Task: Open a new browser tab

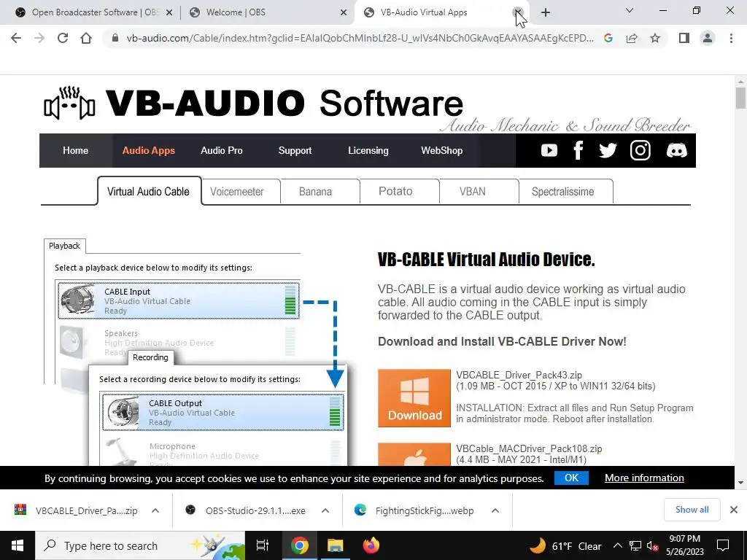Action: pyautogui.click(x=546, y=12)
